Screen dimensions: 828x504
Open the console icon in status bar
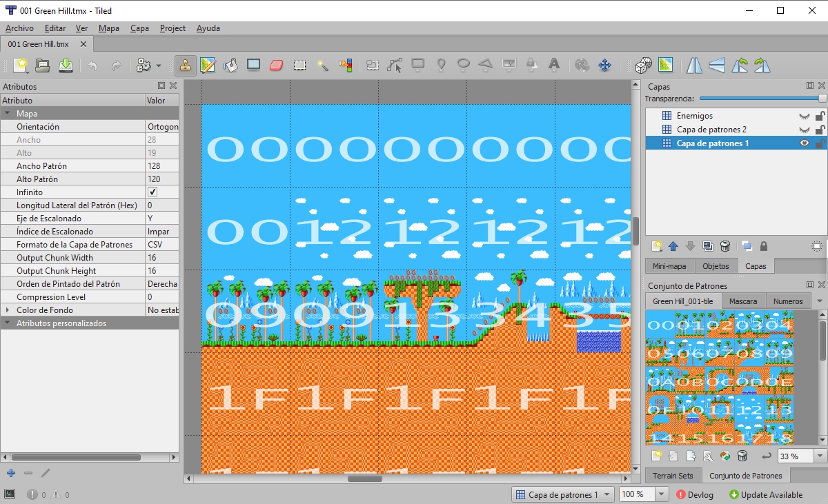coord(10,494)
